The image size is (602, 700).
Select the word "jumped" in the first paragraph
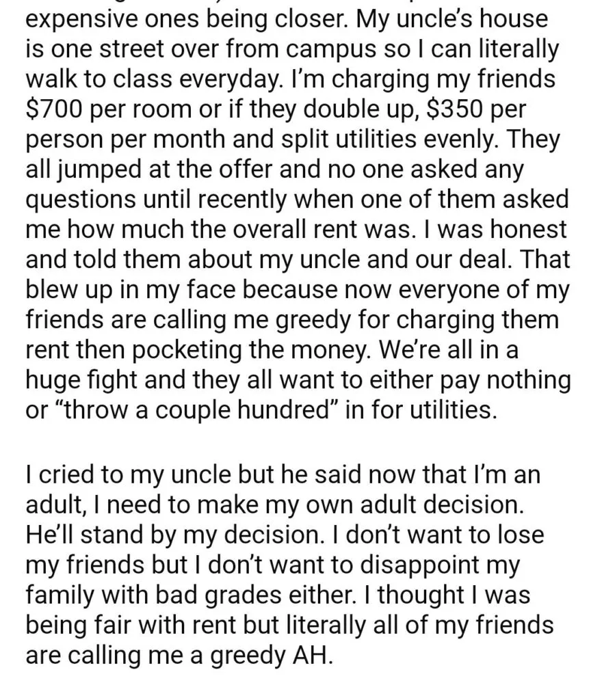[x=90, y=169]
